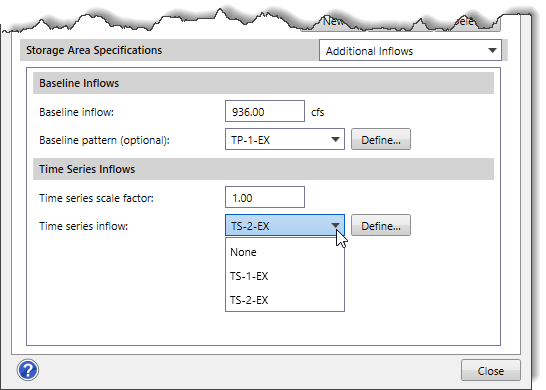
Task: Click the Storage Area Specifications header
Action: coord(94,50)
